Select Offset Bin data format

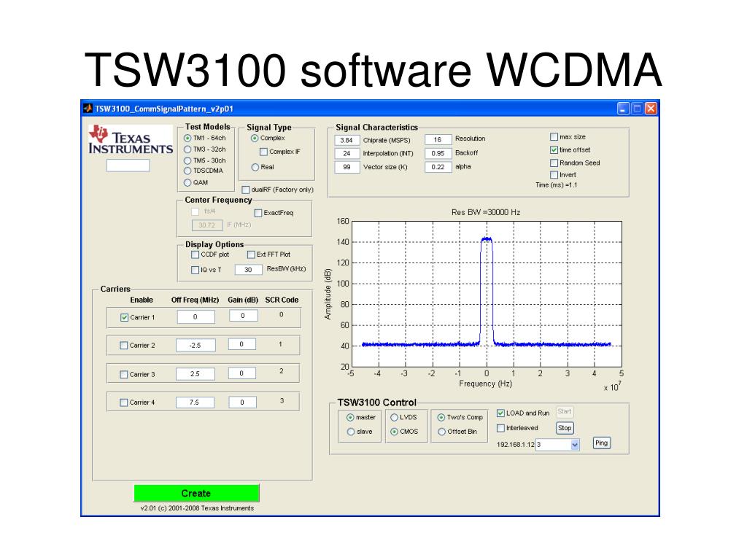(x=441, y=432)
